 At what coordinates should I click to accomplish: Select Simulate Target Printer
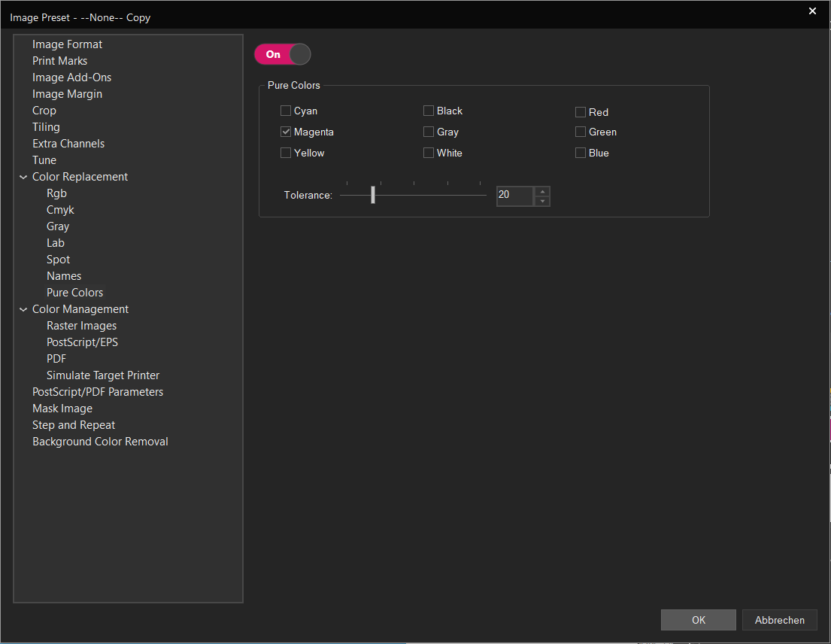(x=103, y=375)
